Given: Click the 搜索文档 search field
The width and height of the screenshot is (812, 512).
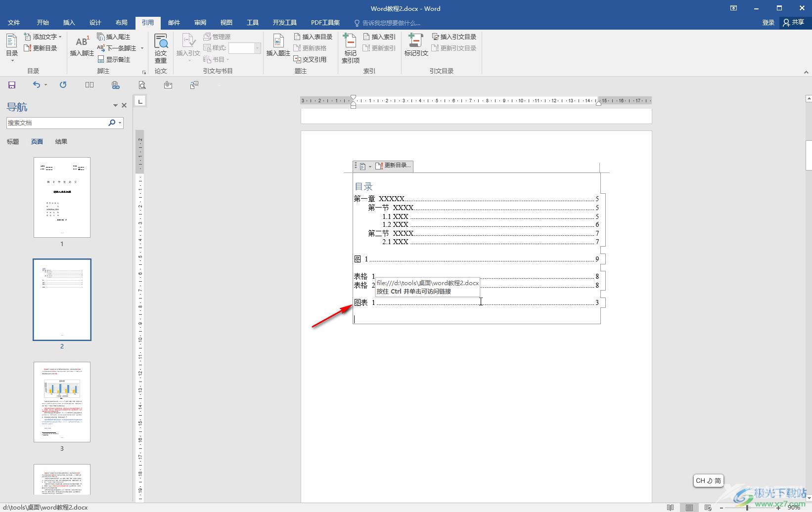Looking at the screenshot, I should (56, 123).
